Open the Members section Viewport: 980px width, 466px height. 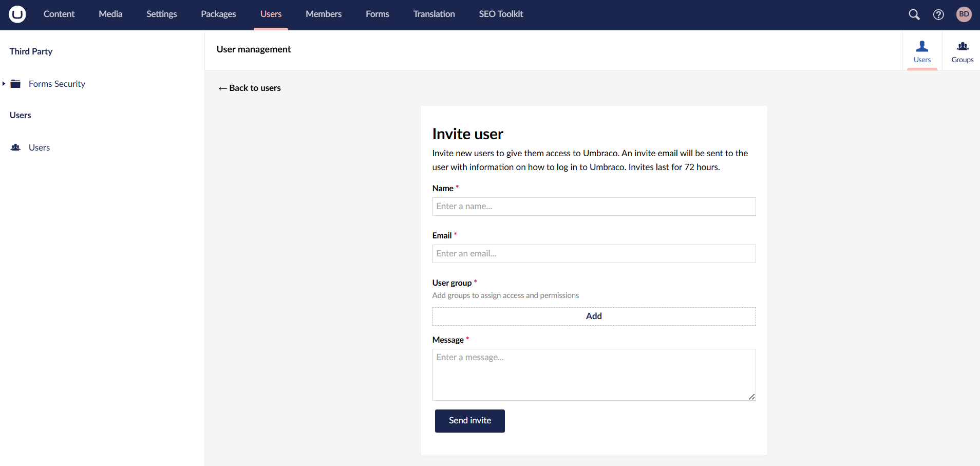tap(323, 14)
